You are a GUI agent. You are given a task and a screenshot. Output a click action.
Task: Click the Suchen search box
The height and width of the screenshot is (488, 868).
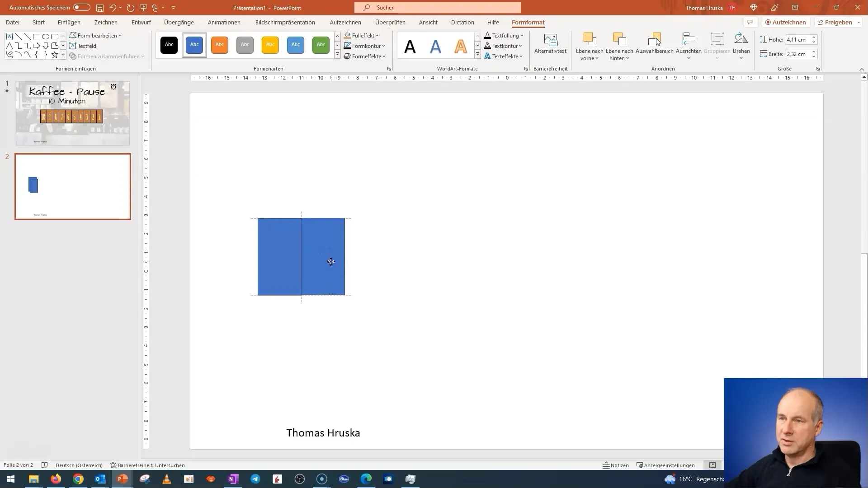[438, 8]
